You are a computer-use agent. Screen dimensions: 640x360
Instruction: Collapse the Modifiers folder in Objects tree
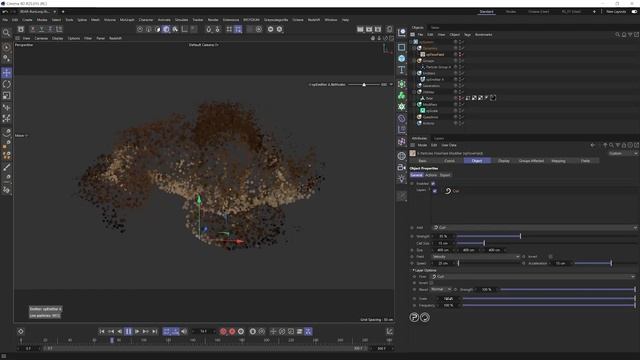[x=415, y=104]
